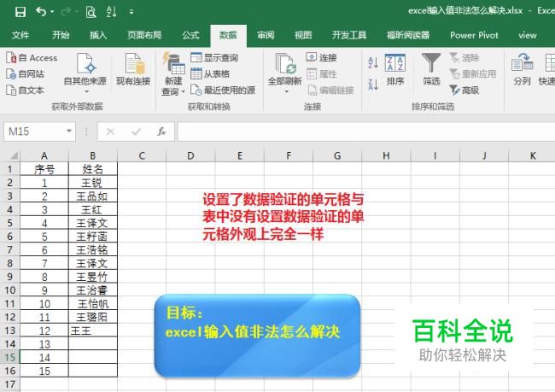555x392 pixels.
Task: Click inside the formula bar input
Action: click(366, 132)
